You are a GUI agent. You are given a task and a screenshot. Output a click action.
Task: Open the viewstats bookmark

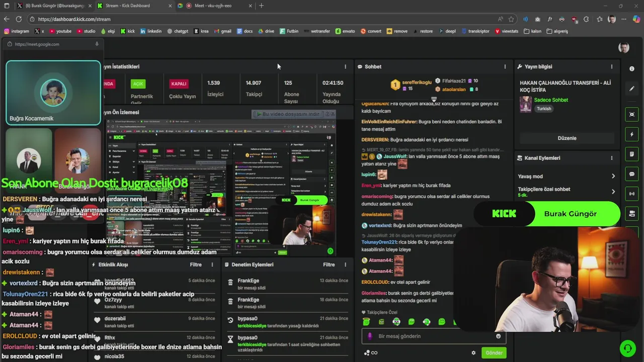(x=507, y=31)
